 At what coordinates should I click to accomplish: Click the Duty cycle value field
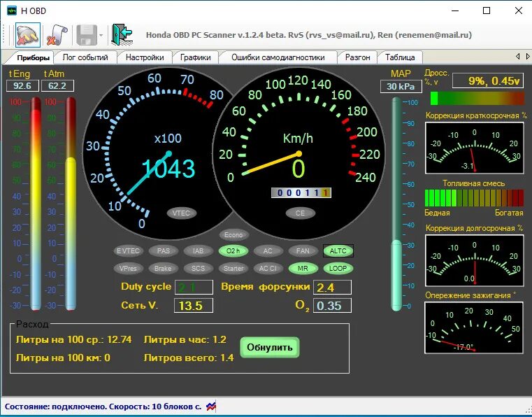click(194, 288)
